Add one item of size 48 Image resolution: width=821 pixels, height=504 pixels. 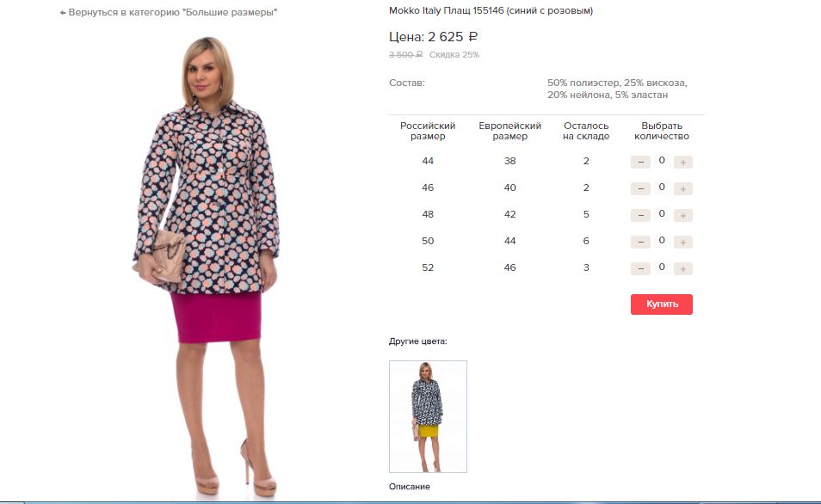682,216
